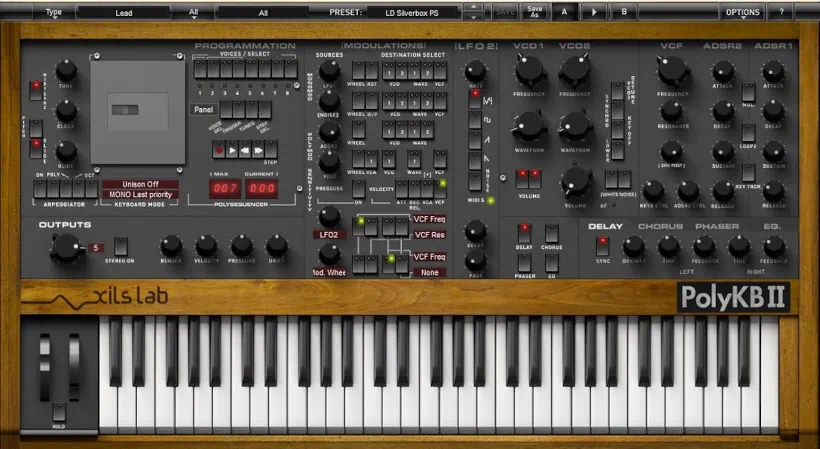Click the Panel button
820x449 pixels.
(x=204, y=109)
